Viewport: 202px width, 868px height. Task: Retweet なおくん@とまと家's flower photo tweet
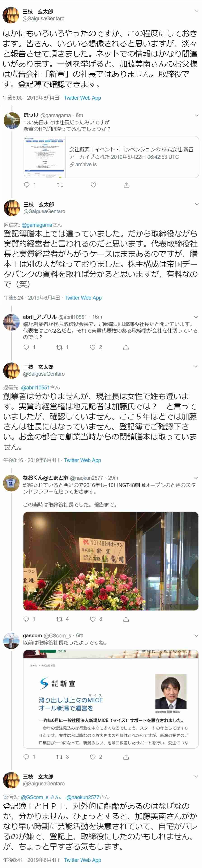click(59, 619)
